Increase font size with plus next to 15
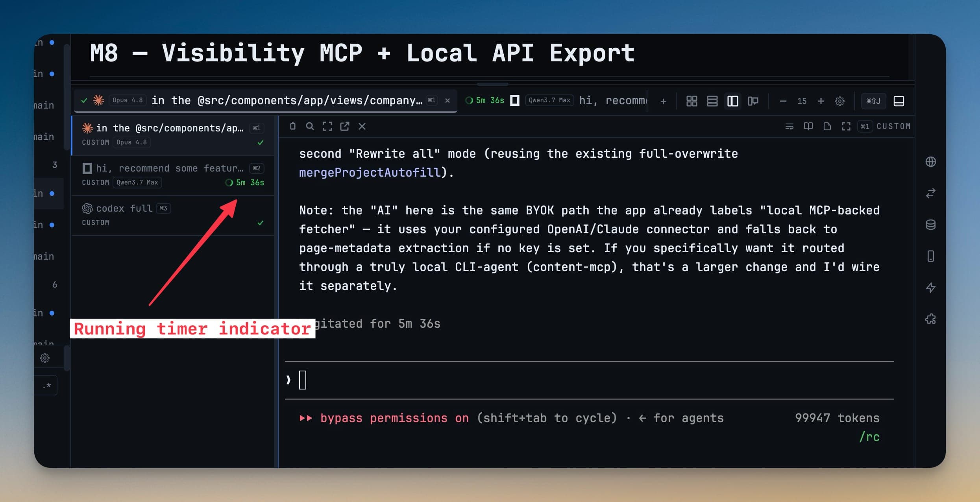Viewport: 980px width, 502px height. 821,101
